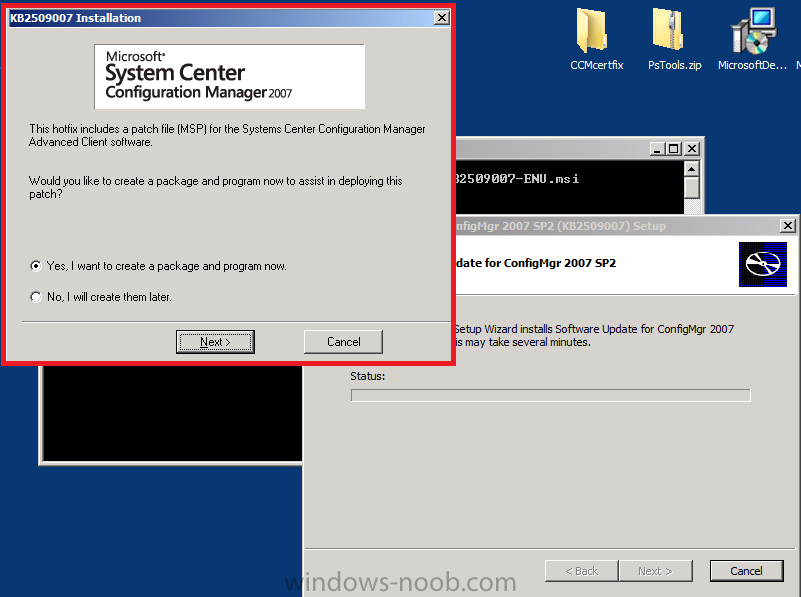The height and width of the screenshot is (597, 801).
Task: Click the command prompt scroll up arrow
Action: click(x=692, y=169)
